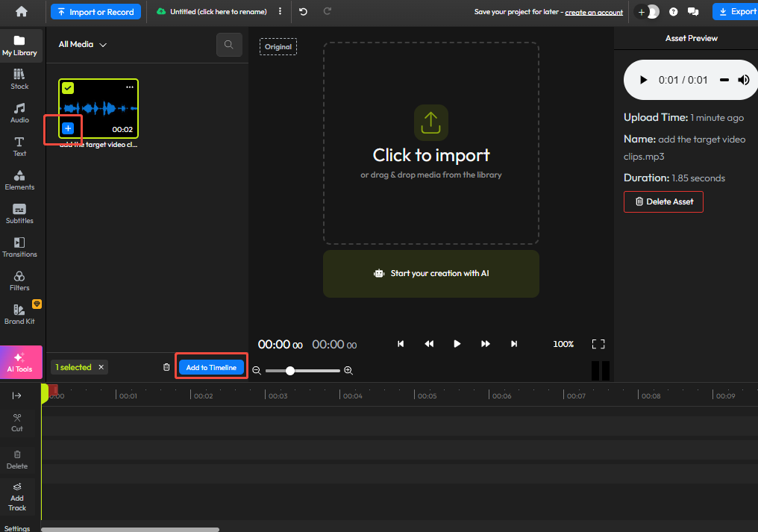Viewport: 758px width, 532px height.
Task: Open the project options three-dot menu
Action: tap(280, 12)
